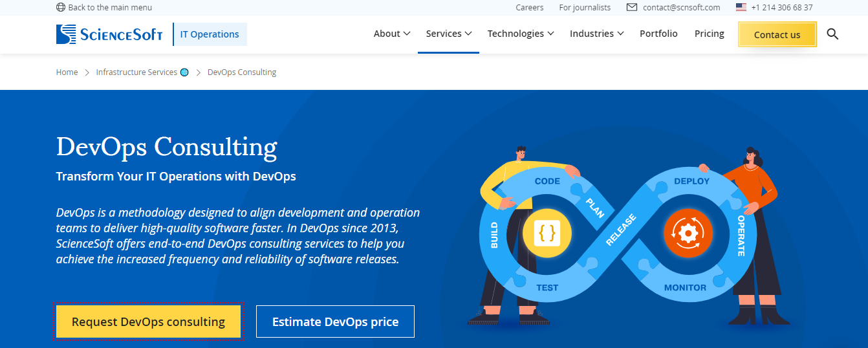
Task: Expand the Industries dropdown menu
Action: [x=596, y=34]
